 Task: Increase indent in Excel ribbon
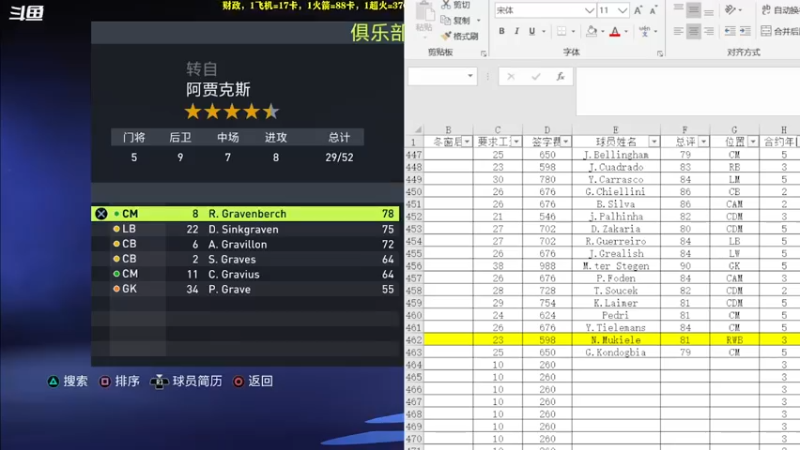click(x=745, y=31)
